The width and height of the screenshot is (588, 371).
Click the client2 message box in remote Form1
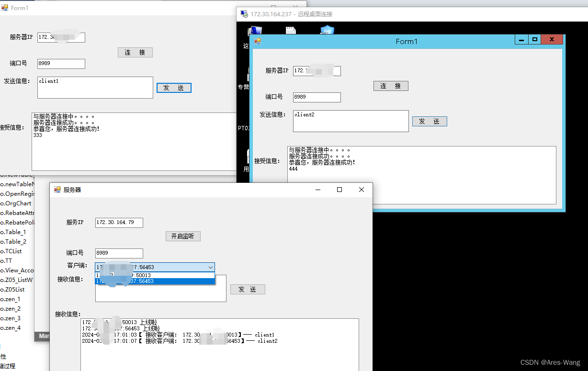coord(351,121)
